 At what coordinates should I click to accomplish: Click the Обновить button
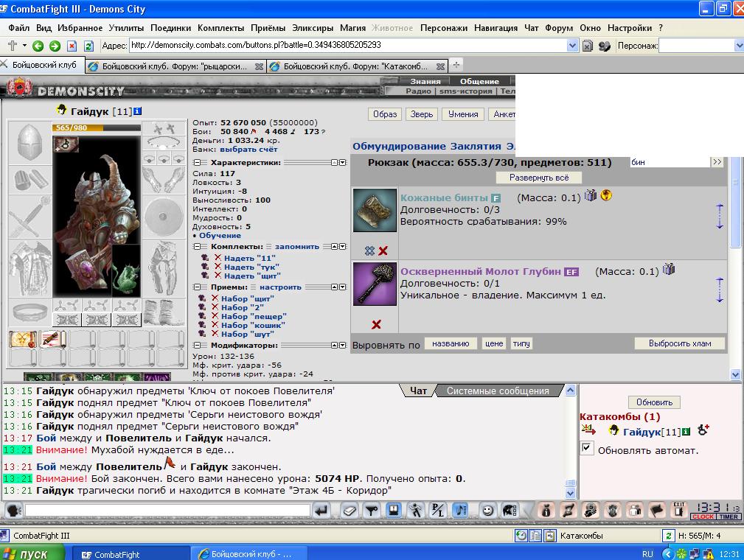654,402
